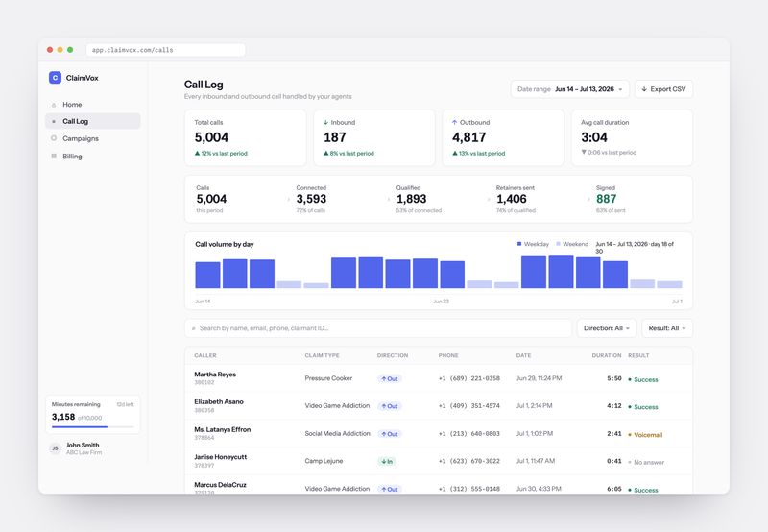Image resolution: width=768 pixels, height=532 pixels.
Task: Open Martha Reyes call entry
Action: click(x=439, y=378)
